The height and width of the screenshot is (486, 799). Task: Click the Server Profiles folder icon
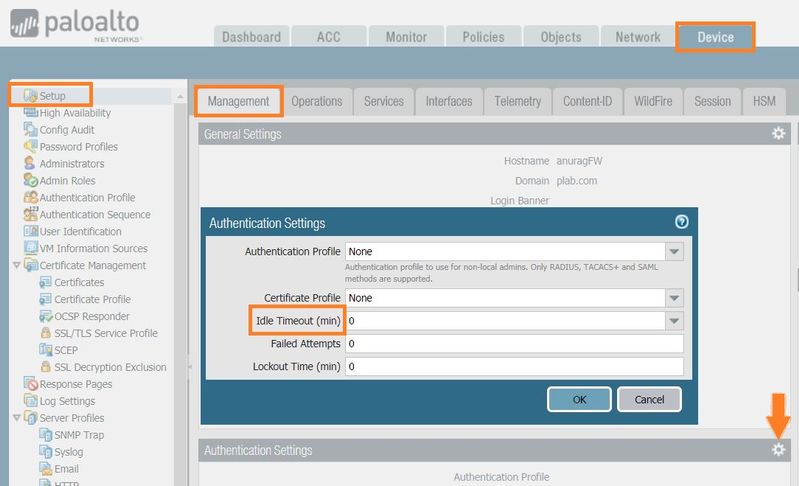pyautogui.click(x=31, y=418)
